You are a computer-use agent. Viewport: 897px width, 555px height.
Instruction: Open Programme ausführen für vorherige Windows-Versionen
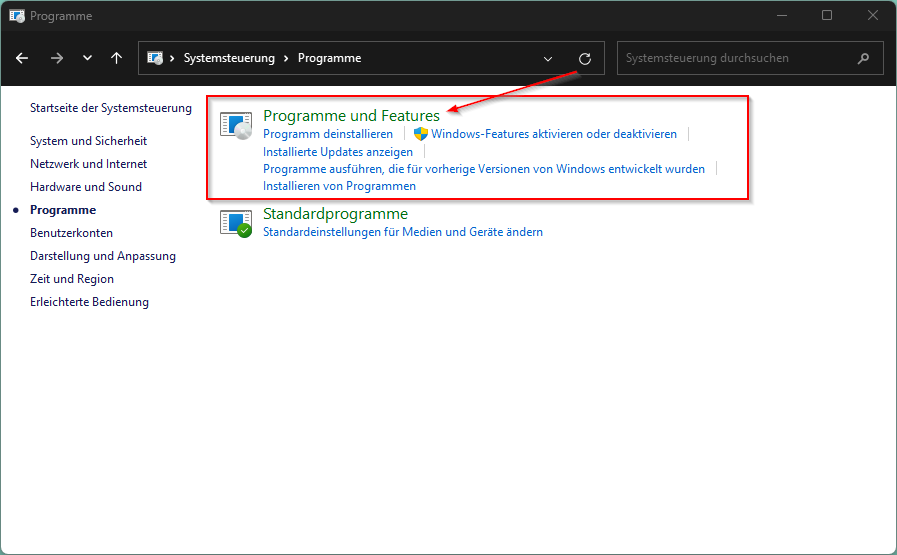point(484,169)
